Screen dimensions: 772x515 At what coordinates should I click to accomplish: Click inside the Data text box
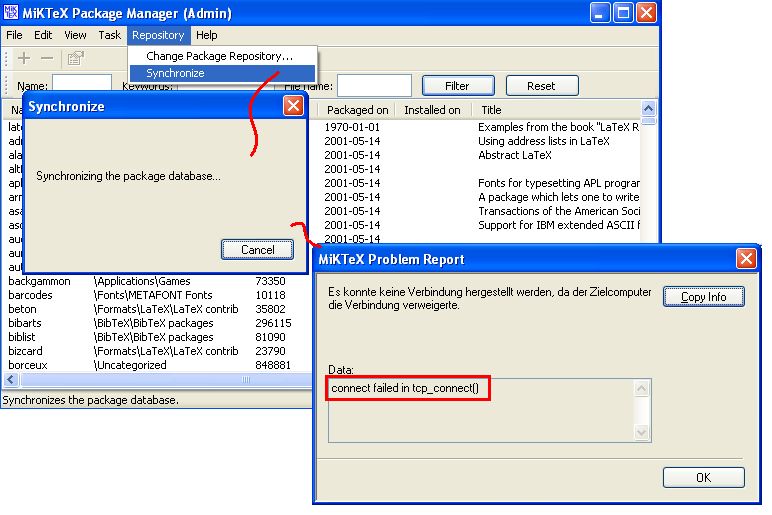point(489,411)
